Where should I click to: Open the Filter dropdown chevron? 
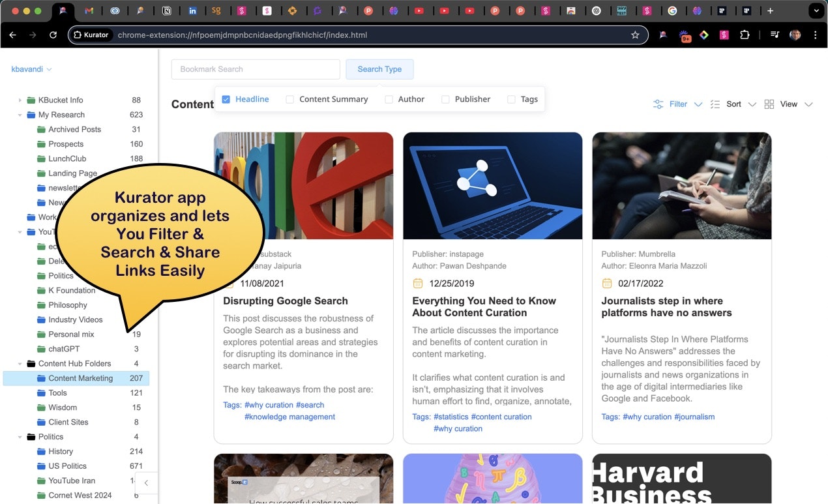(x=698, y=104)
